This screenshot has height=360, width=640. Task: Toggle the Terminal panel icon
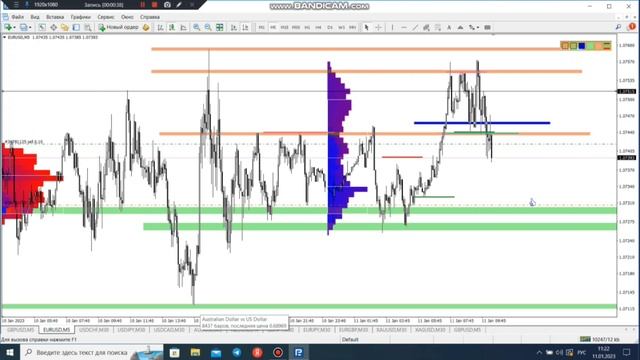[76, 27]
